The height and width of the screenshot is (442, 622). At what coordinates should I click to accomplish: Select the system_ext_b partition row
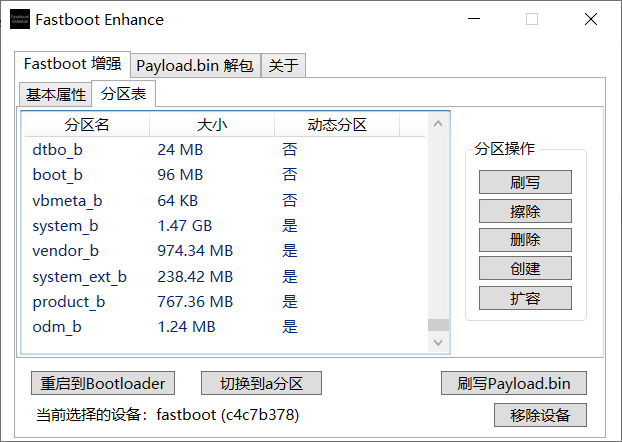click(225, 277)
